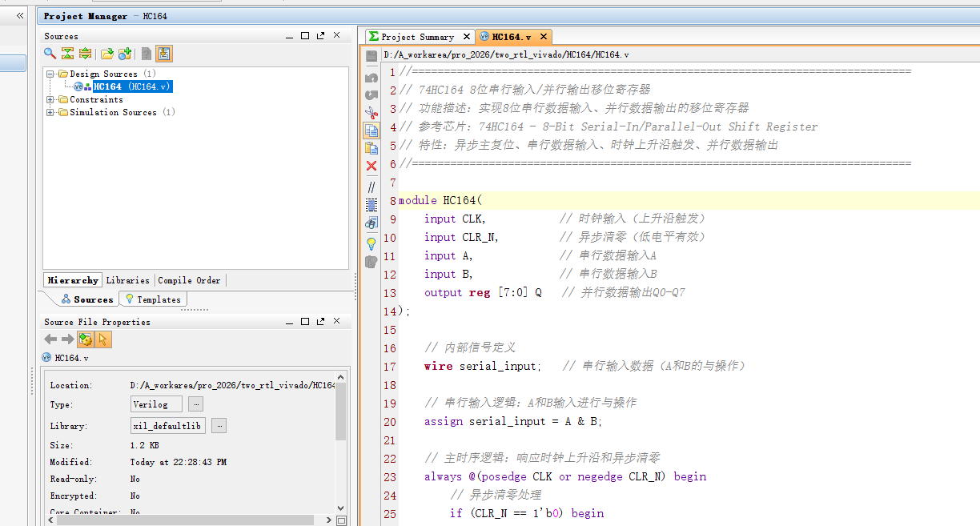Image resolution: width=980 pixels, height=526 pixels.
Task: Switch to the Hierarchy tab
Action: coord(73,280)
